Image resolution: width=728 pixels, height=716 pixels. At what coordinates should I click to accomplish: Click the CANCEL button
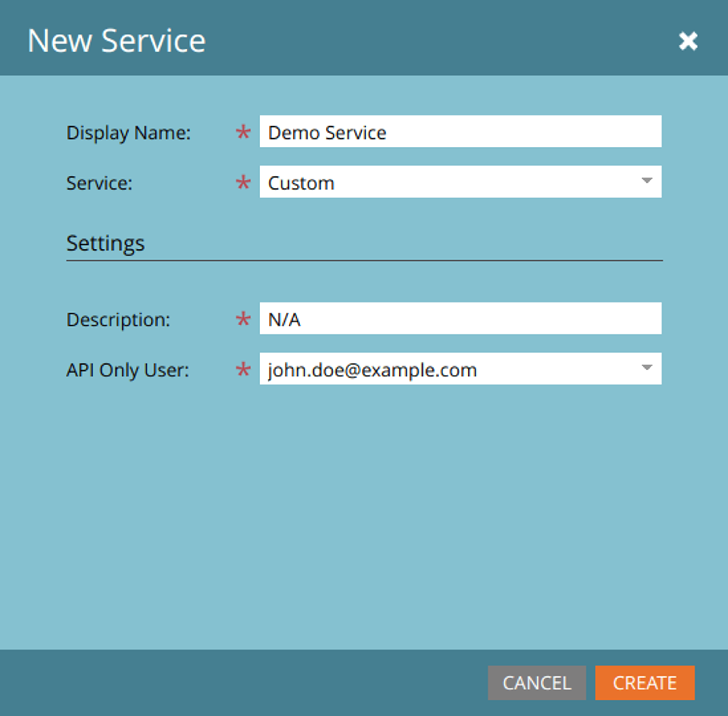537,683
